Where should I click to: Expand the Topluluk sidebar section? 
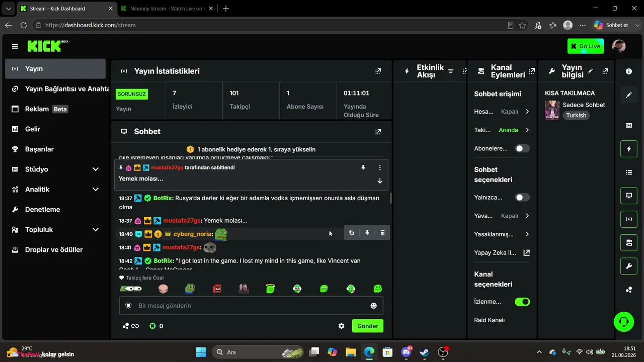(x=96, y=230)
